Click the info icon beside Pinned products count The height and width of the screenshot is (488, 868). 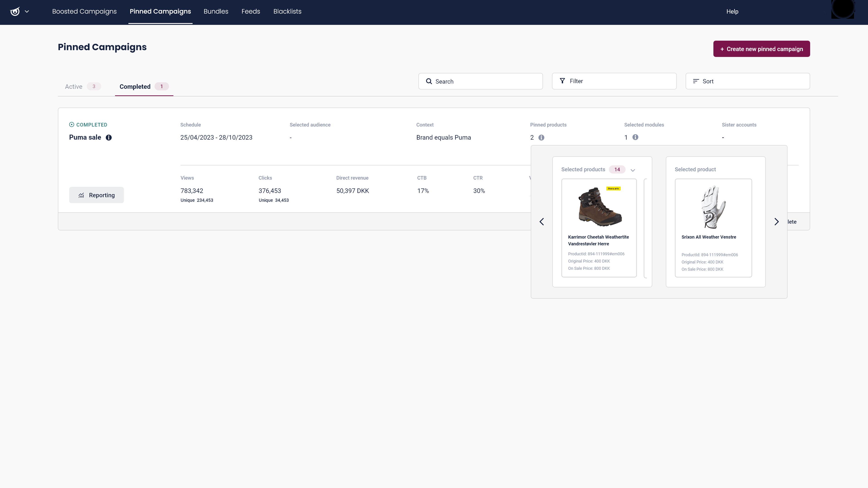click(x=542, y=138)
